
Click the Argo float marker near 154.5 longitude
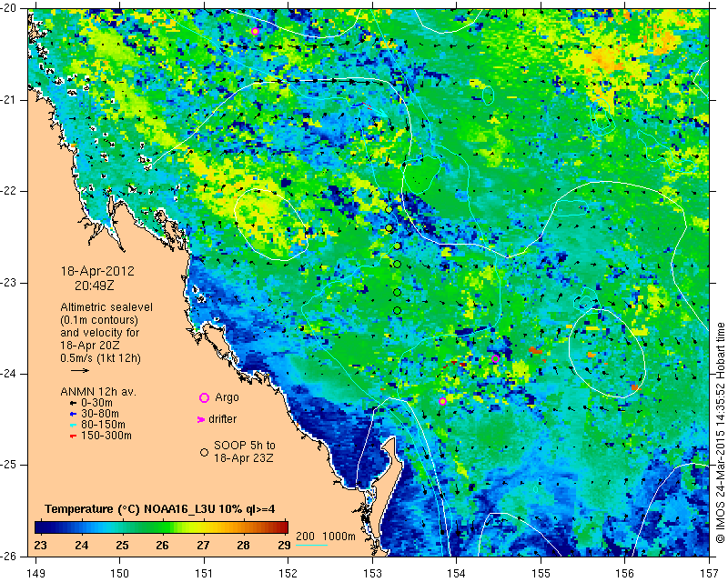click(495, 358)
